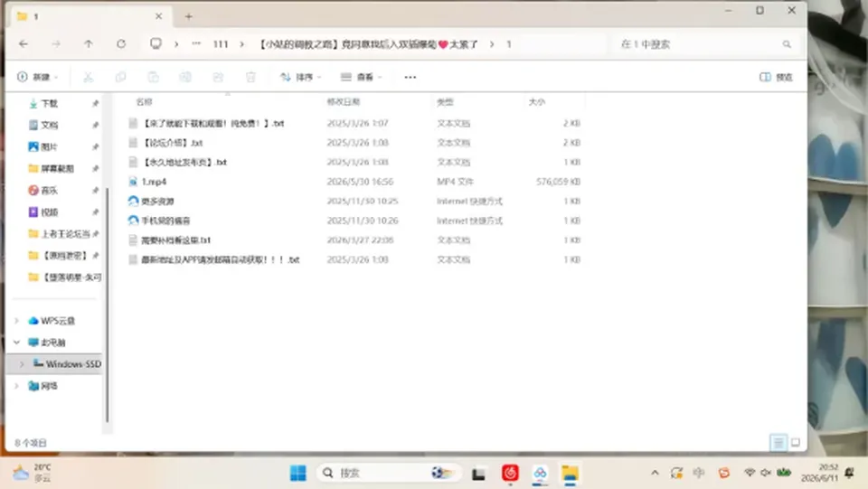Click the final '1' breadcrumb segment
868x489 pixels.
[509, 44]
